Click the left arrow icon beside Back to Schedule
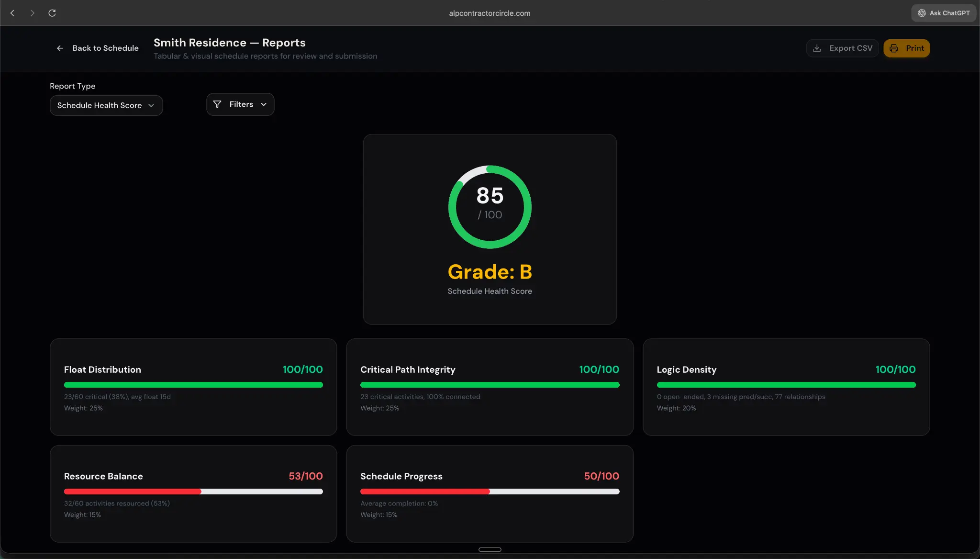The image size is (980, 559). 60,48
